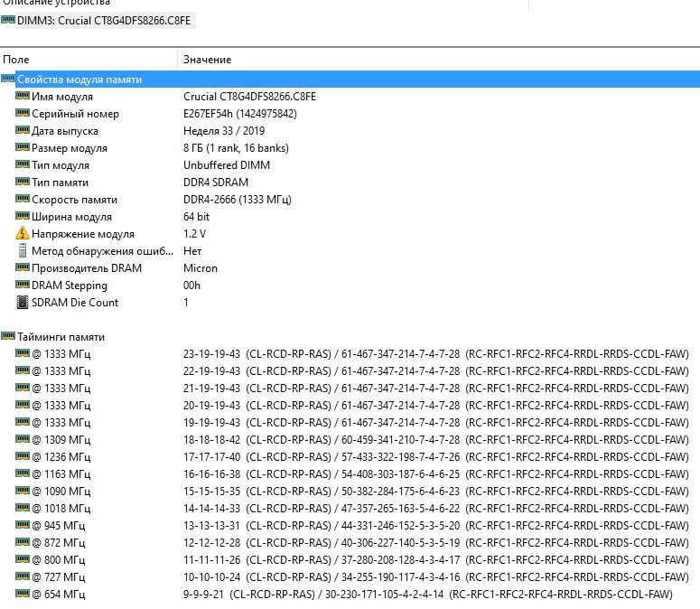Select the value Unbuffered DIMM
This screenshot has width=700, height=609.
(227, 165)
